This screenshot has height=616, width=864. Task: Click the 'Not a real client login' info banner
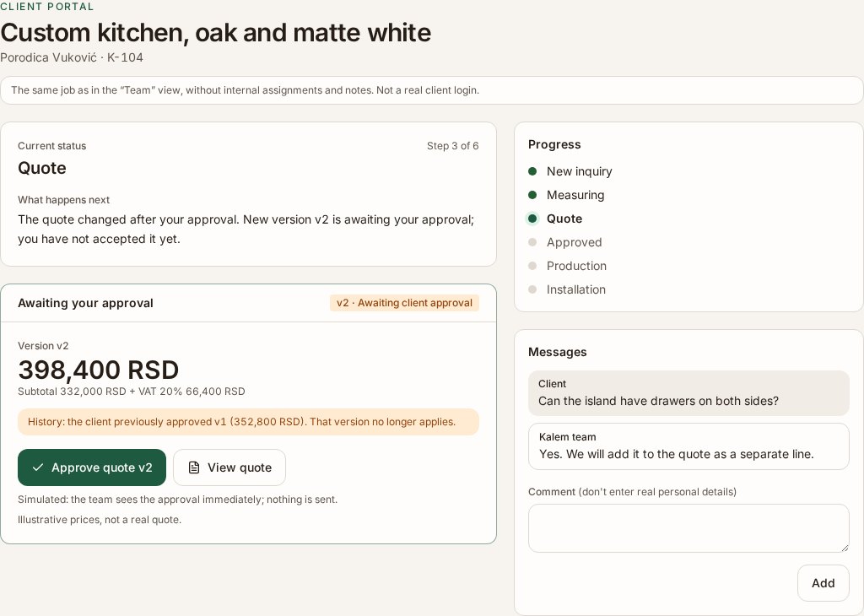click(x=431, y=90)
